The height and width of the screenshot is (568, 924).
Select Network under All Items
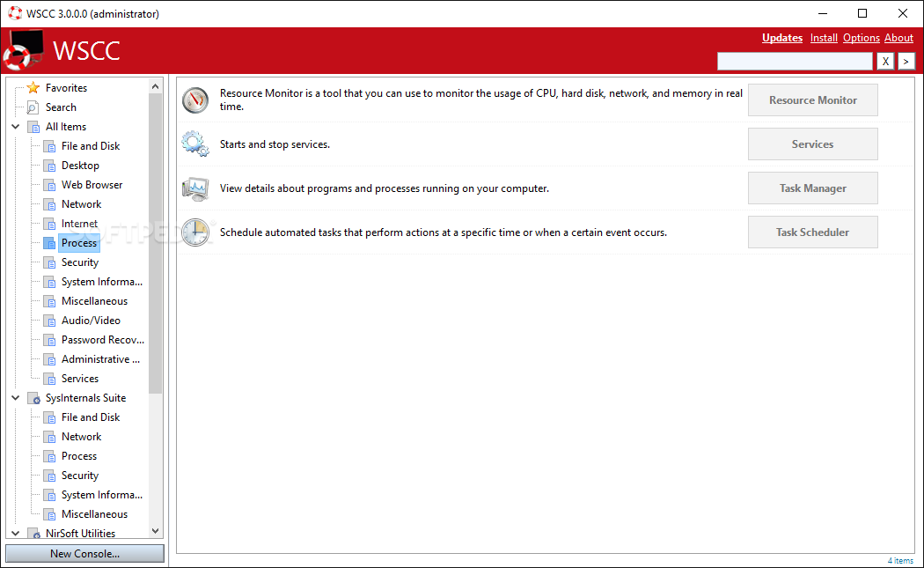coord(81,204)
